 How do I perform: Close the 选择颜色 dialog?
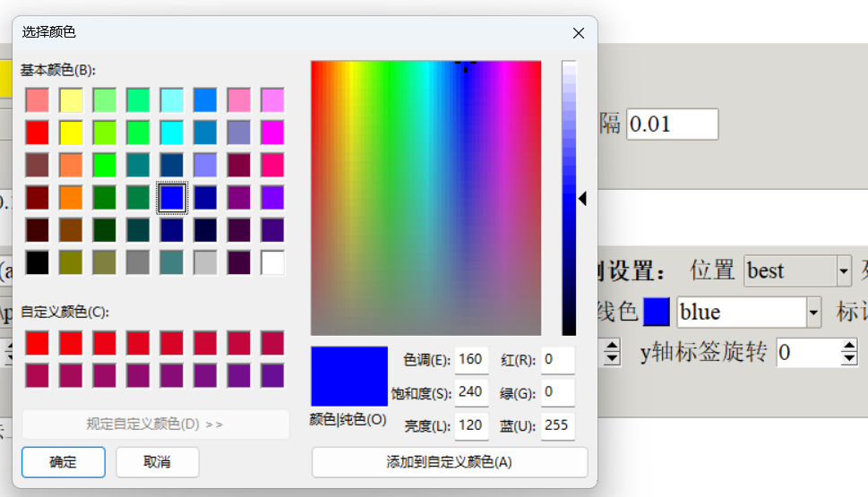(x=579, y=33)
